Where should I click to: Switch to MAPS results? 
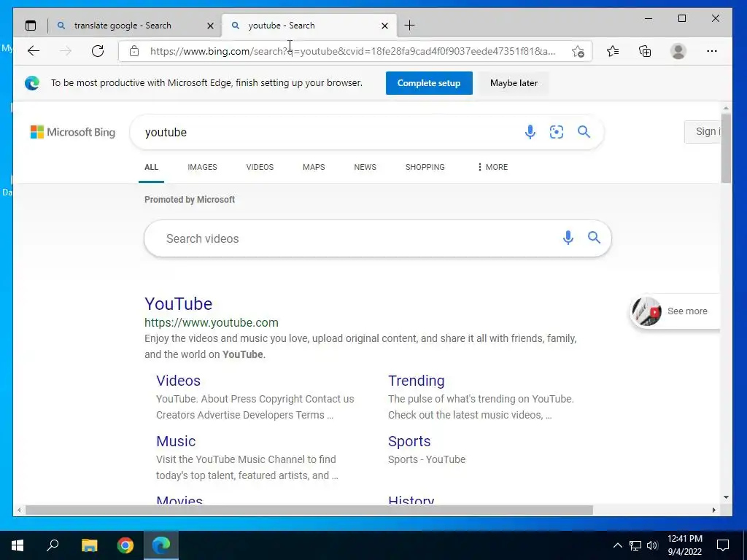point(314,167)
